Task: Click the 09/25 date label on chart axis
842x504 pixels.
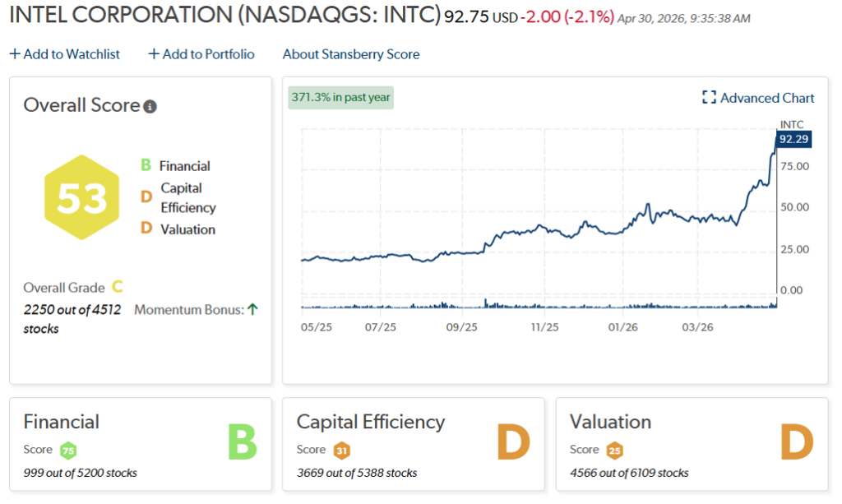Action: (x=462, y=327)
